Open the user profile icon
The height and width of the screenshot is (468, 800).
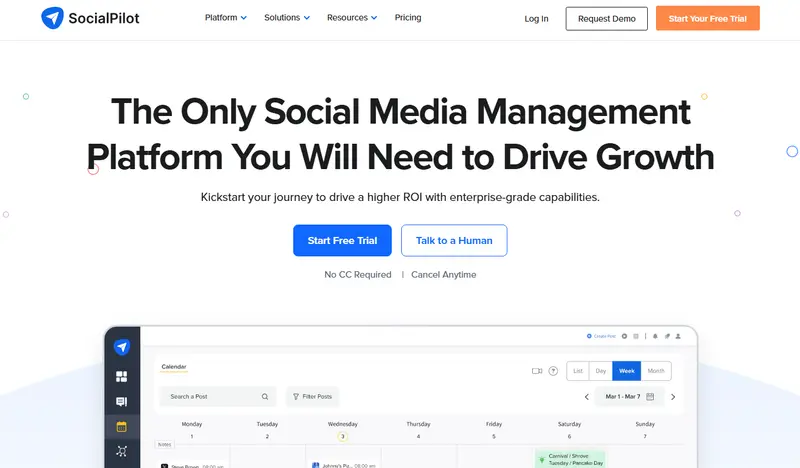point(678,336)
